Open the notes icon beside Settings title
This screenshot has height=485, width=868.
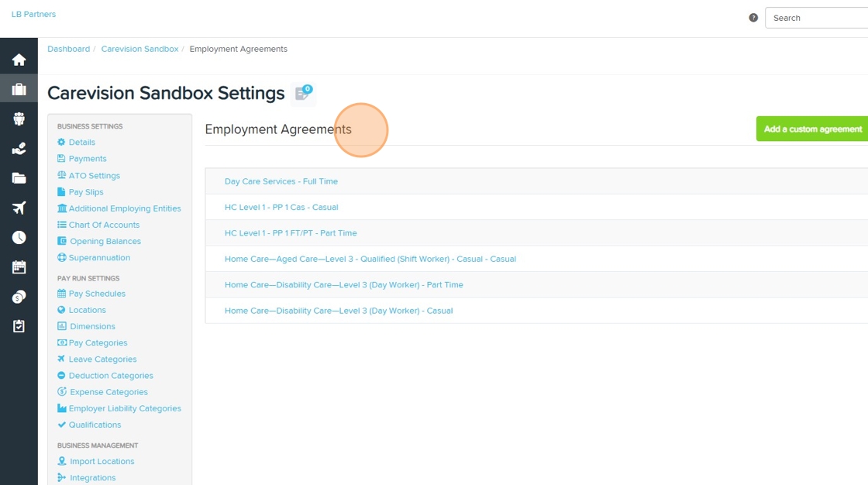pyautogui.click(x=303, y=92)
